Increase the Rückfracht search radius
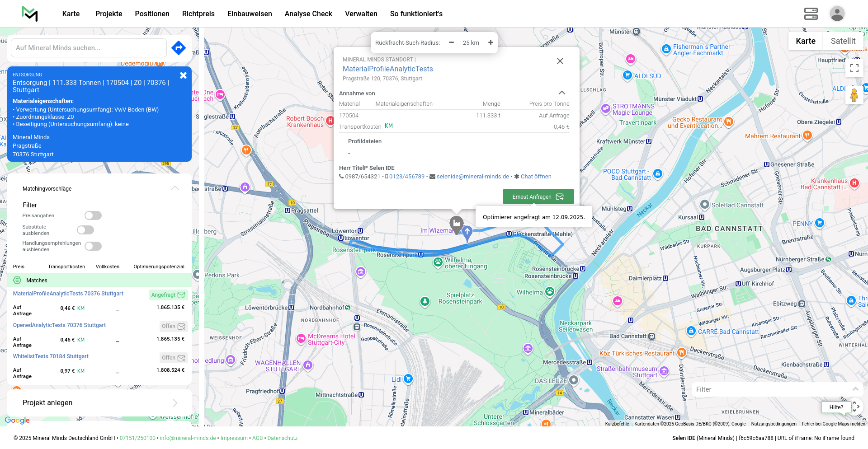 491,42
